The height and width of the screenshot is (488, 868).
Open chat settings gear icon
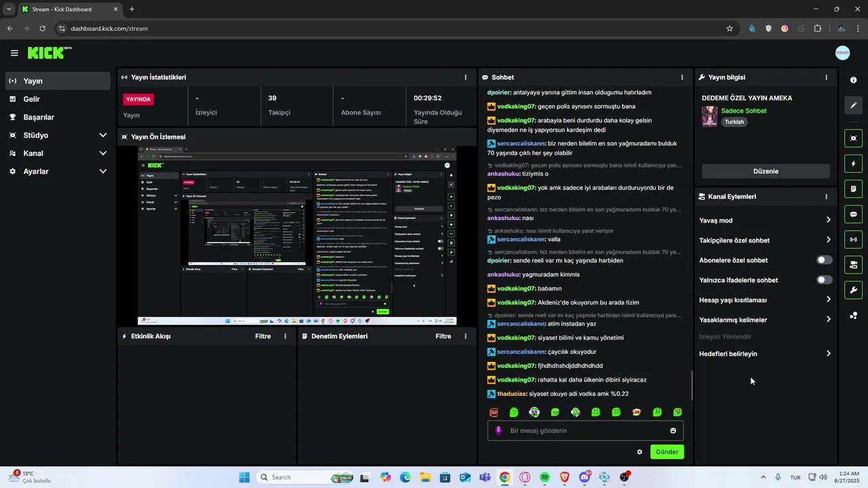click(639, 452)
